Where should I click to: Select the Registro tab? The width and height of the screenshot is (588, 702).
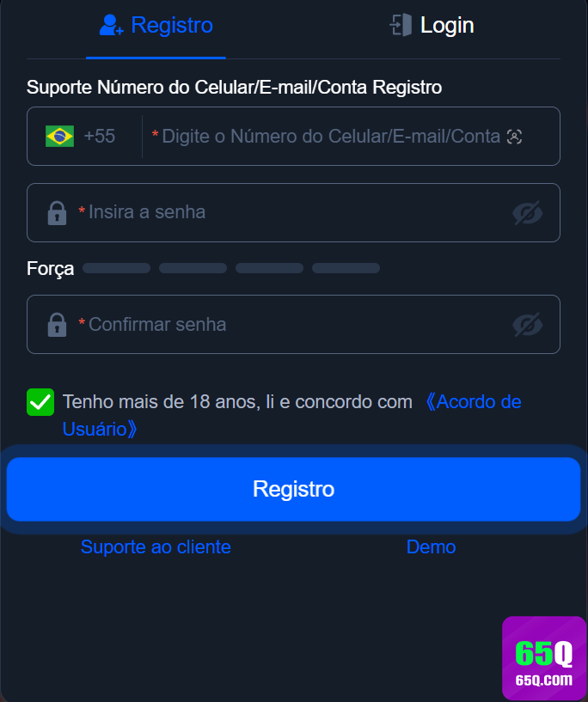pyautogui.click(x=156, y=25)
